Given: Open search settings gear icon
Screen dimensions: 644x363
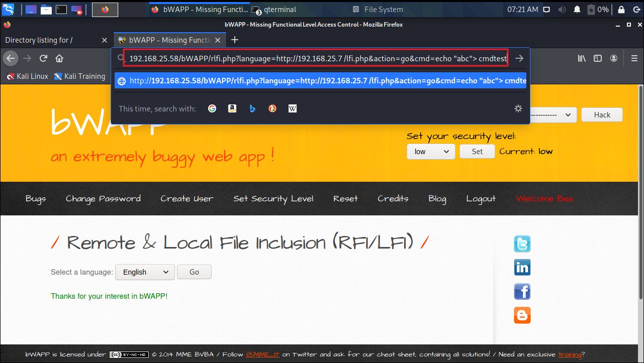Looking at the screenshot, I should click(x=518, y=108).
